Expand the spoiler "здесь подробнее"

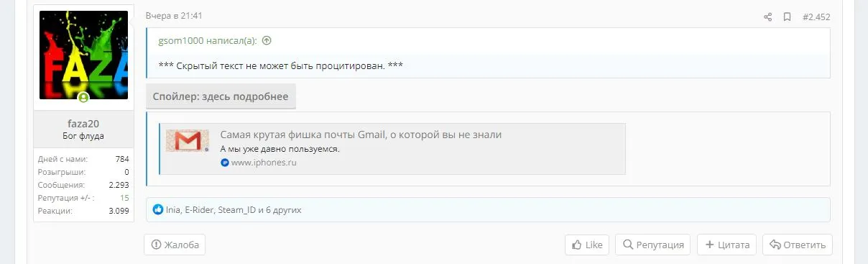(221, 97)
